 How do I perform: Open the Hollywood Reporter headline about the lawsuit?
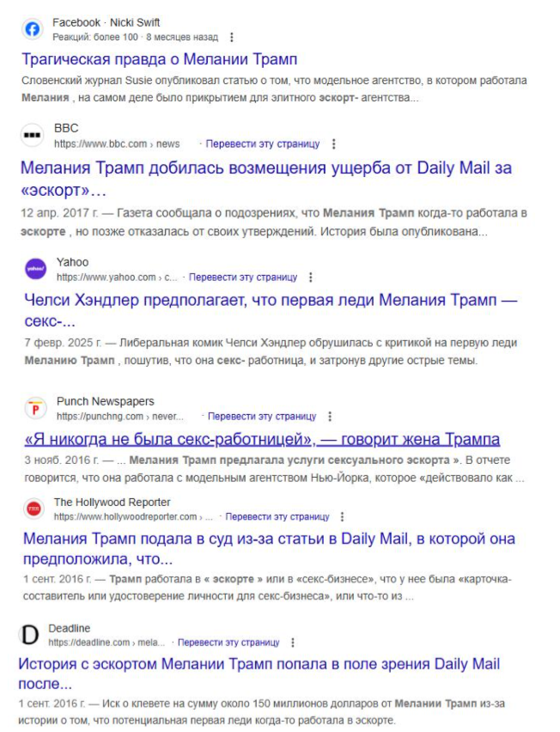coord(270,548)
